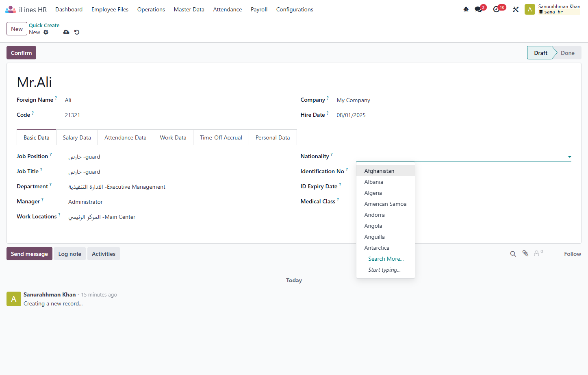Select American Samoa option
Screen dimensions: 588x375
(x=386, y=204)
